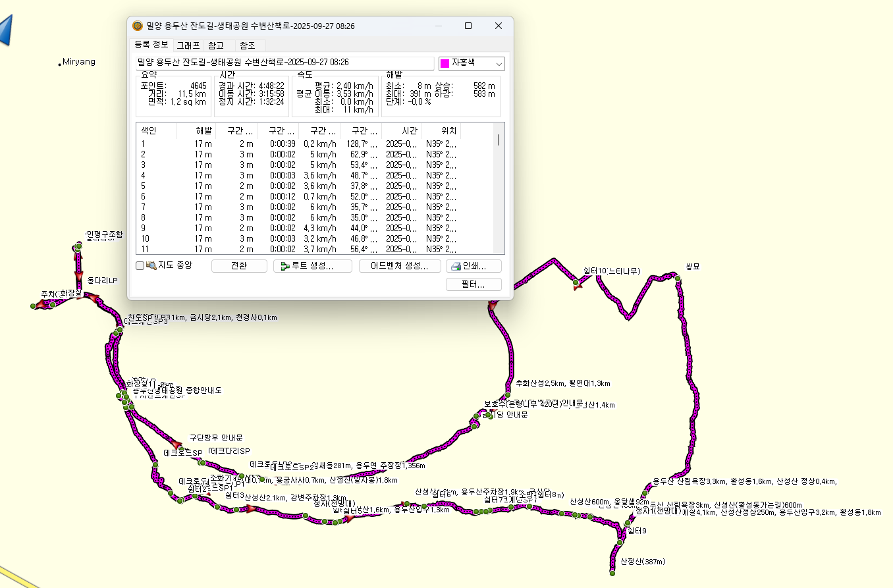Screen dimensions: 893x588
Task: Click the BaseCamp icon in dialog title bar
Action: 137,26
